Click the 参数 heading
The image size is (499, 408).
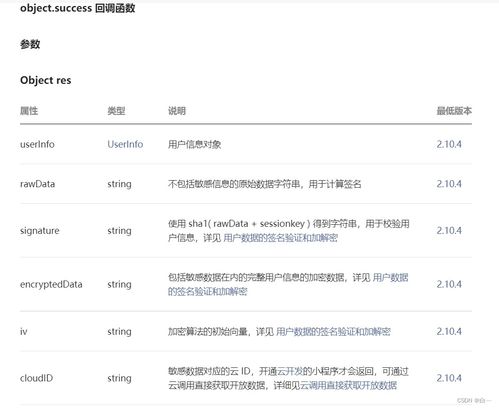30,44
